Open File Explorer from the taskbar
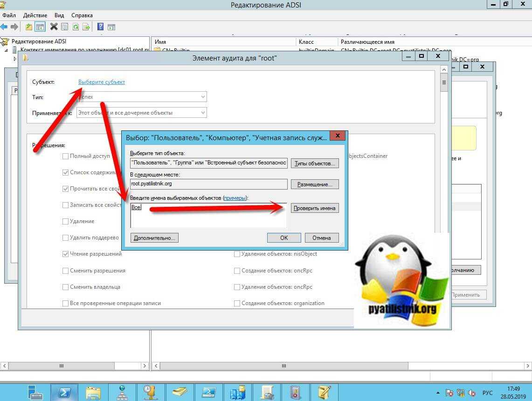The width and height of the screenshot is (532, 401). (x=93, y=391)
